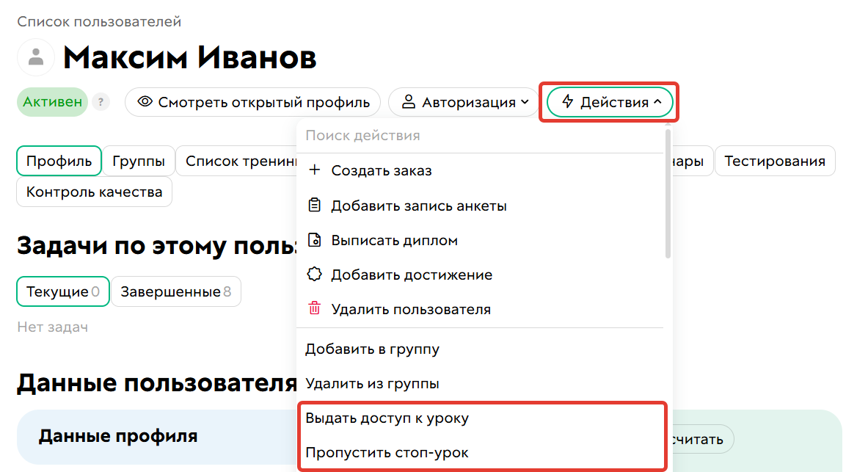This screenshot has width=868, height=472.
Task: Click the eye icon on Смотреть открытый профиль
Action: (x=144, y=102)
